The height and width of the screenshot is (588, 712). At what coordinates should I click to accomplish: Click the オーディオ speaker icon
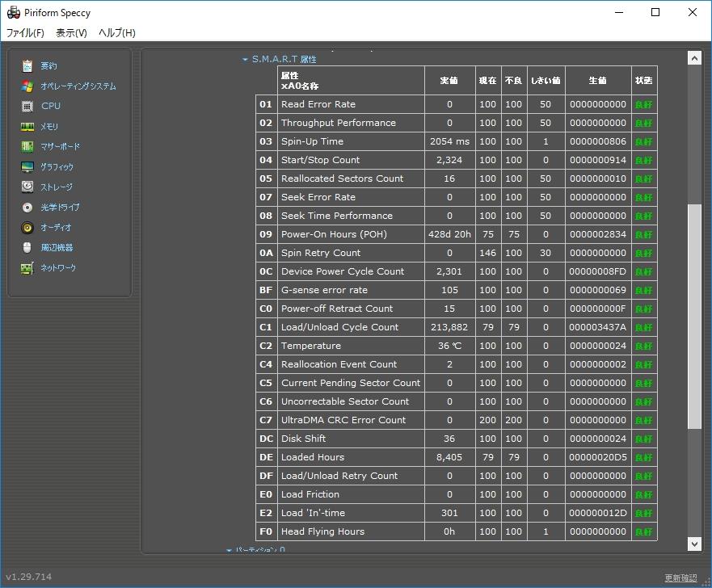click(x=27, y=227)
